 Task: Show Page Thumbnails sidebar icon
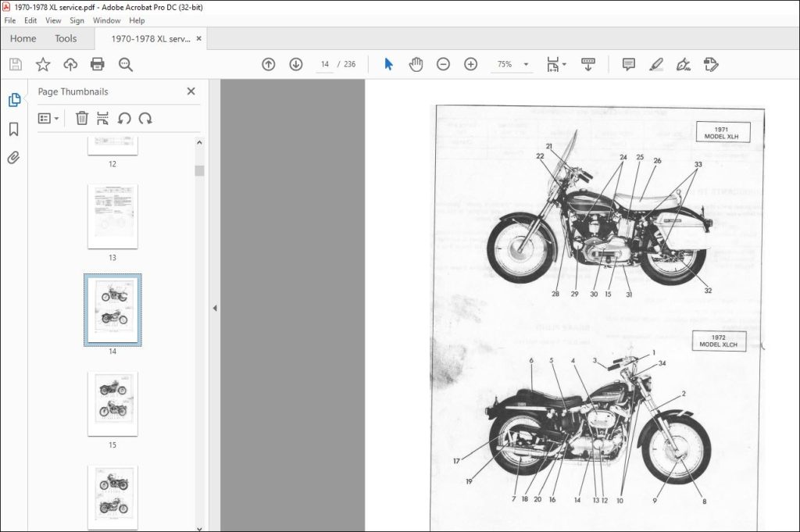coord(14,100)
